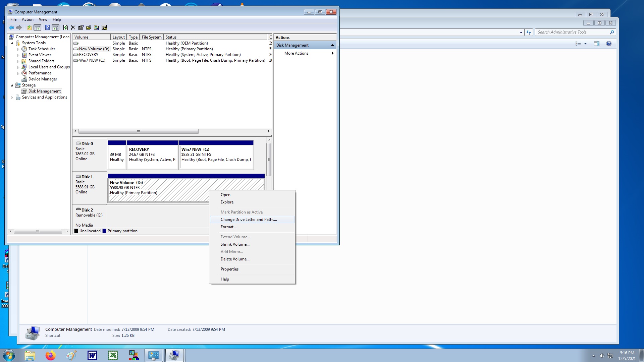Click the Status column header
This screenshot has height=362, width=644.
coord(215,37)
